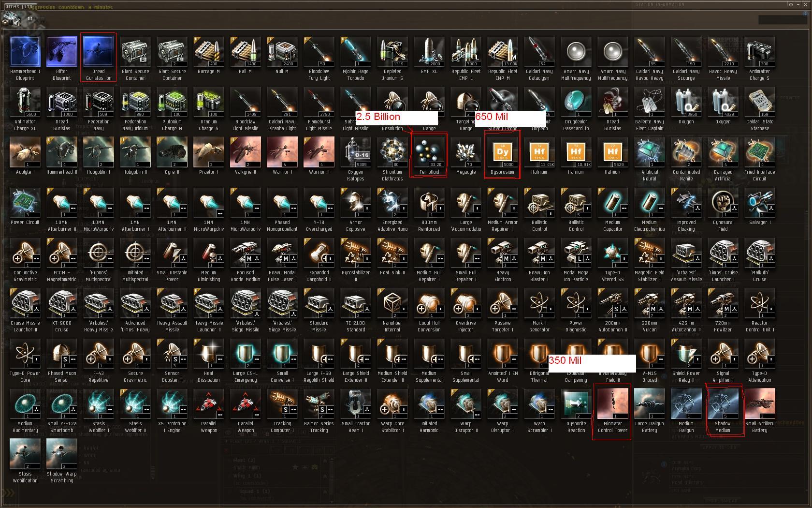Select the Oxygen Isotopes stack
The height and width of the screenshot is (508, 812).
tap(356, 159)
